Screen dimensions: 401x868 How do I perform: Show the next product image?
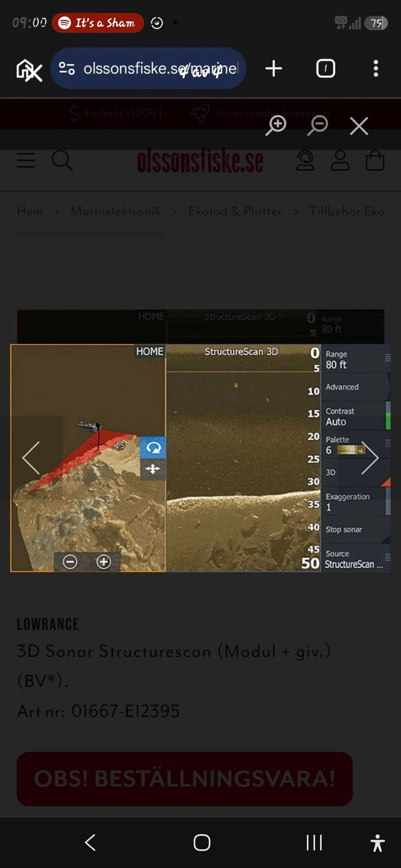(369, 458)
